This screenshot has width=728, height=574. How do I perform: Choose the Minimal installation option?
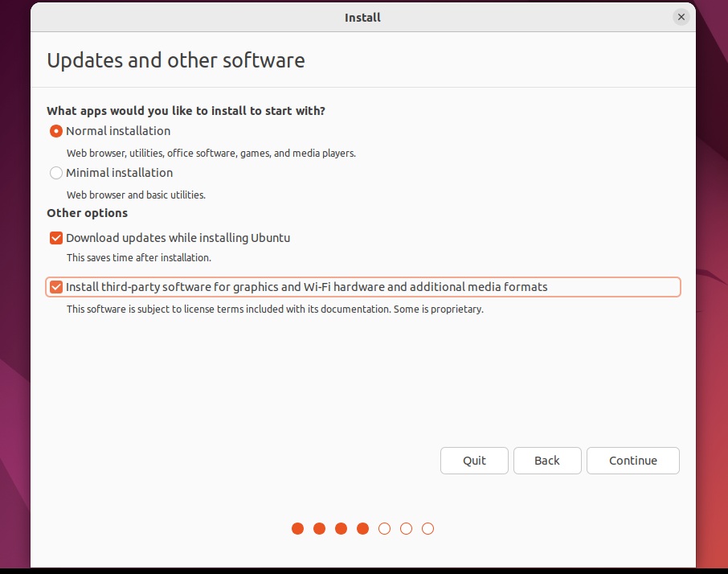56,173
